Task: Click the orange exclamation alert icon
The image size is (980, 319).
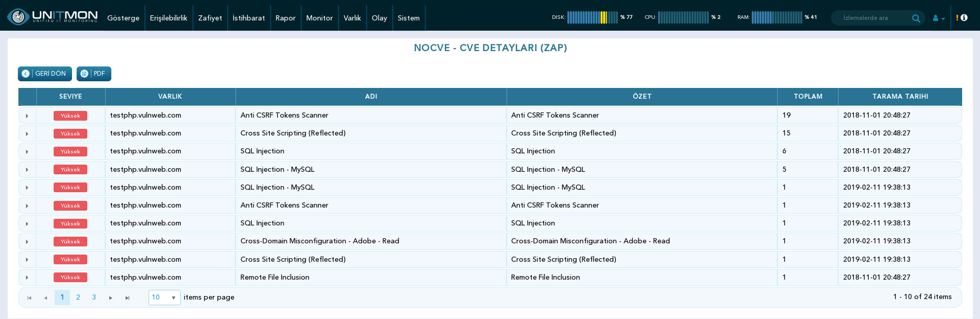Action: click(957, 17)
